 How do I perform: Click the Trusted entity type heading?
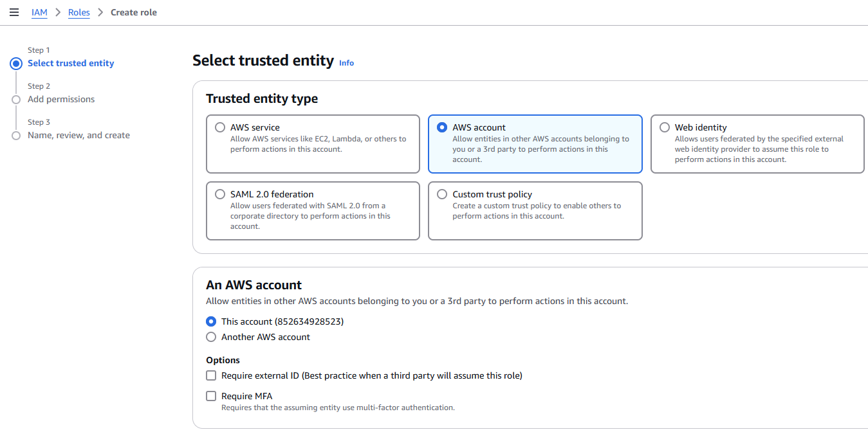tap(262, 98)
